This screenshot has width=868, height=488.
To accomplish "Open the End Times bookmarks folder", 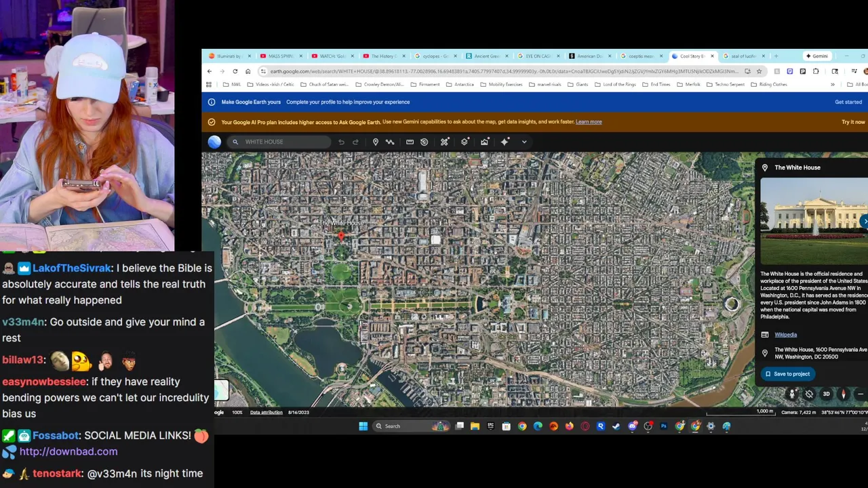I will (x=656, y=85).
